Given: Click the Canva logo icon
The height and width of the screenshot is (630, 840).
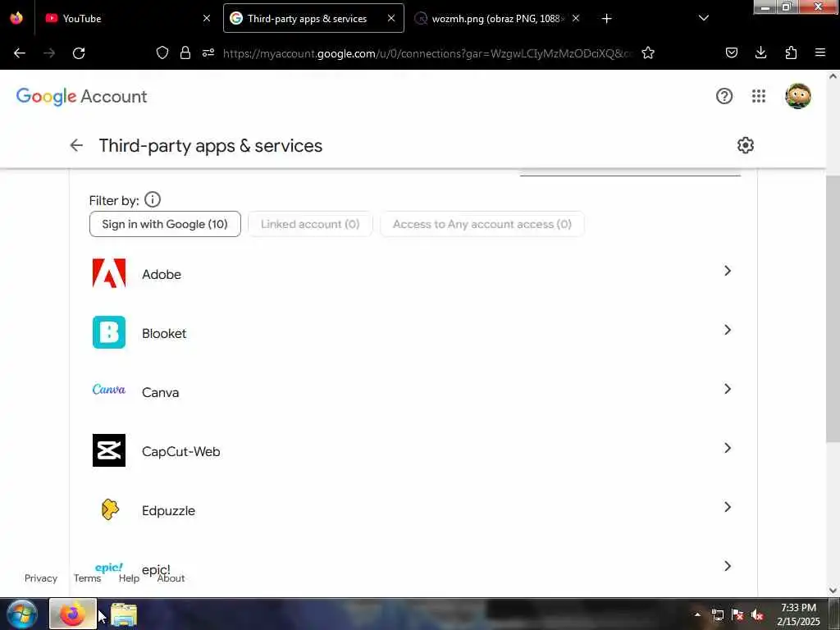Looking at the screenshot, I should point(109,390).
